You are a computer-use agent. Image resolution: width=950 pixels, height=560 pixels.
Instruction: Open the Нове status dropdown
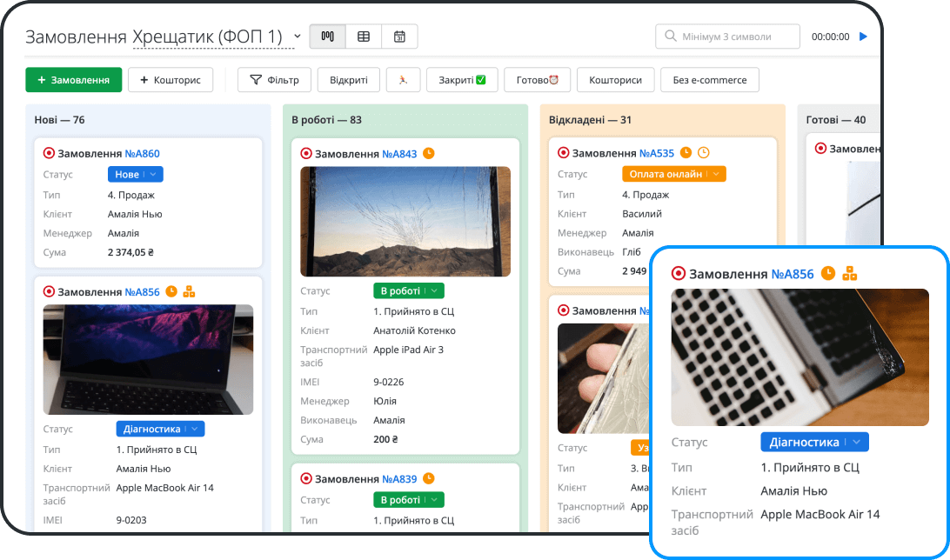[135, 175]
